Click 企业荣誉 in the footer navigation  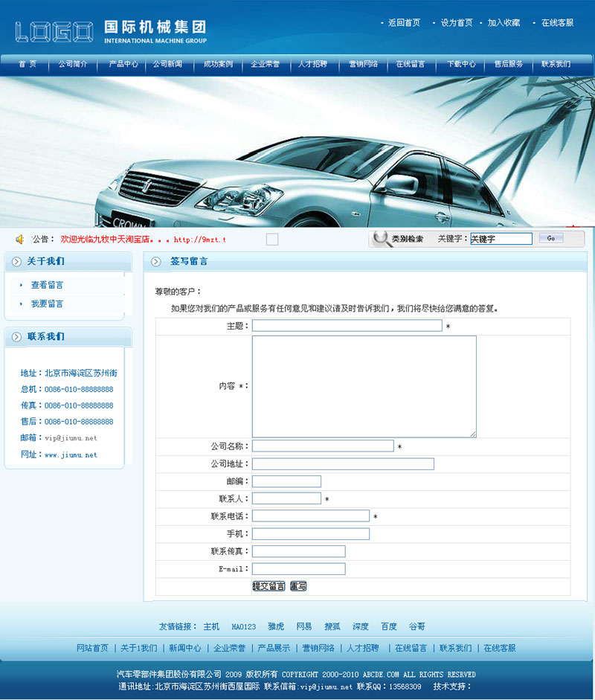tap(229, 648)
